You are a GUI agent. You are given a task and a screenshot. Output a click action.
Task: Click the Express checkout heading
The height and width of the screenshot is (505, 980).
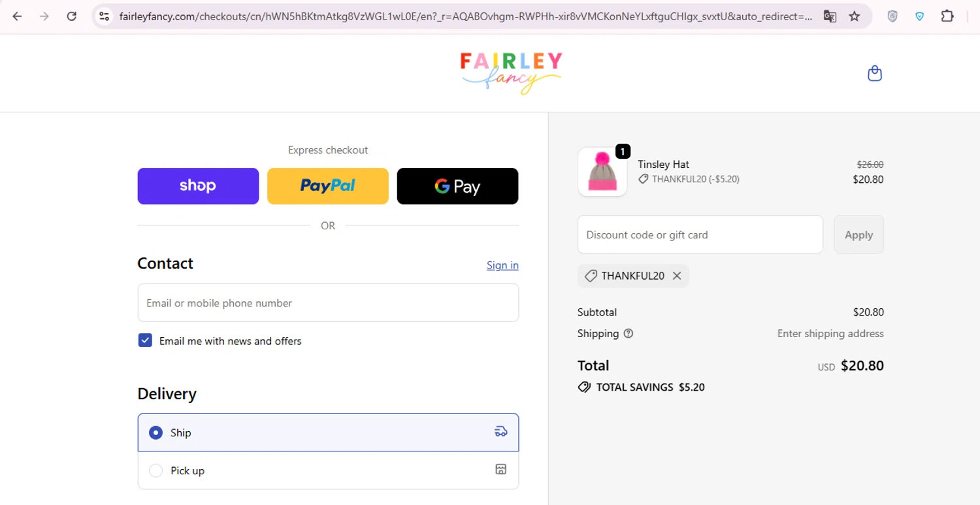coord(328,150)
